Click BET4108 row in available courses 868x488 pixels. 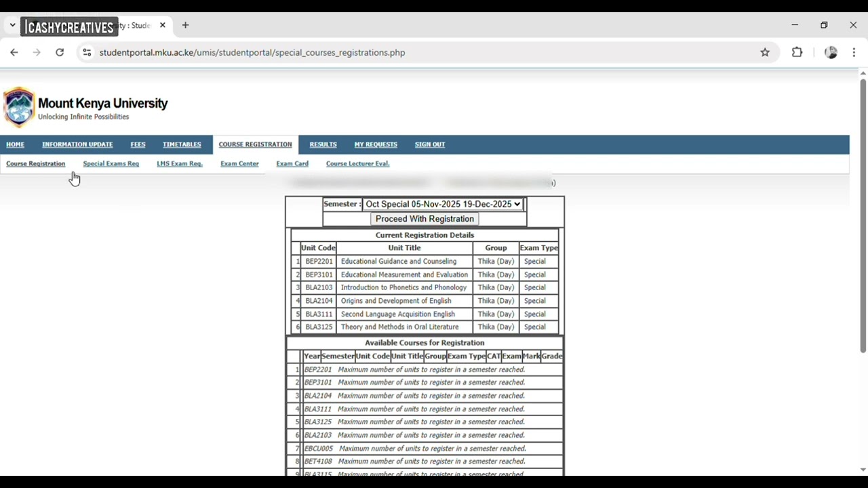(x=425, y=462)
